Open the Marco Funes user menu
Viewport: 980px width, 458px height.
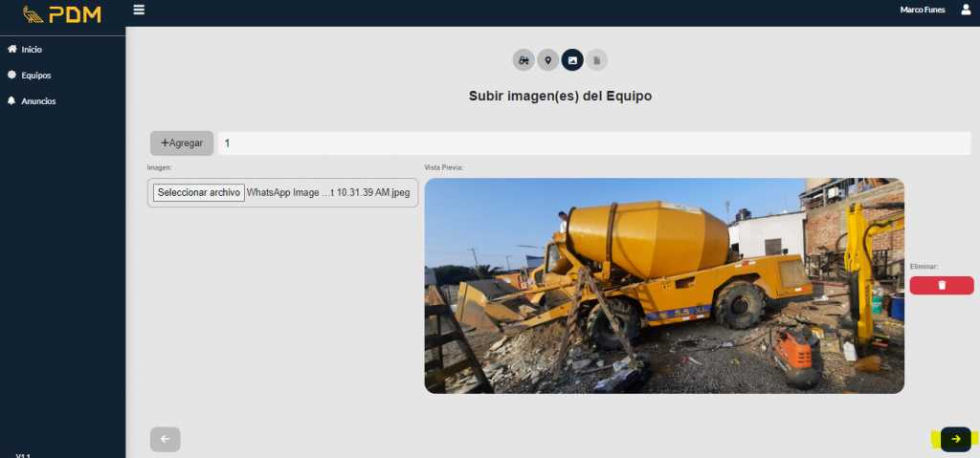(923, 10)
